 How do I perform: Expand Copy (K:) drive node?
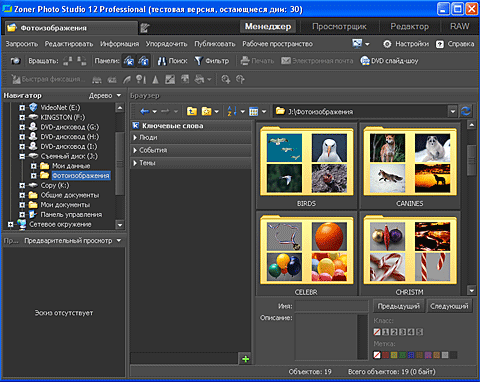coord(22,185)
